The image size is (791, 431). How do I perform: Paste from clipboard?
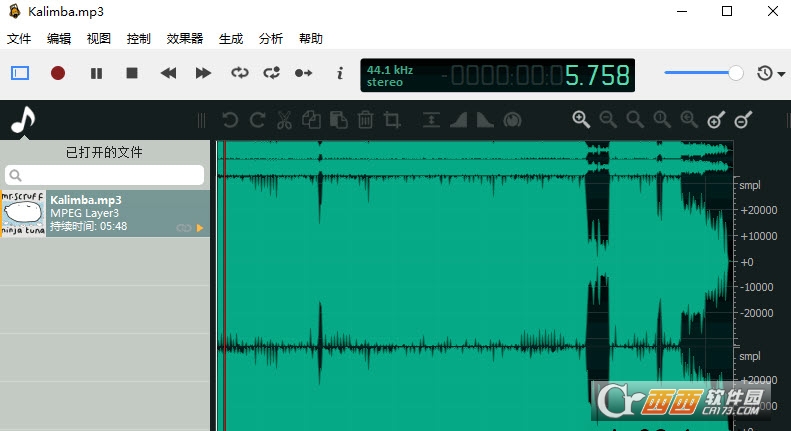click(x=338, y=120)
